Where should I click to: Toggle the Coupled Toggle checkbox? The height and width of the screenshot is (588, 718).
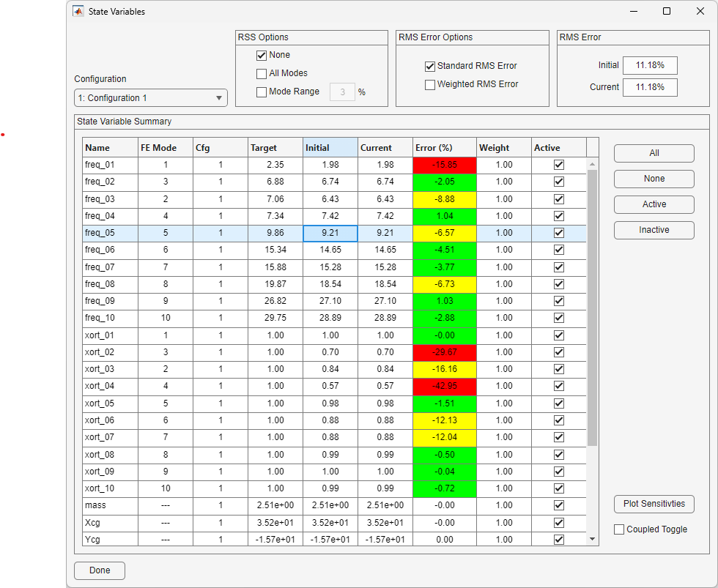coord(619,529)
